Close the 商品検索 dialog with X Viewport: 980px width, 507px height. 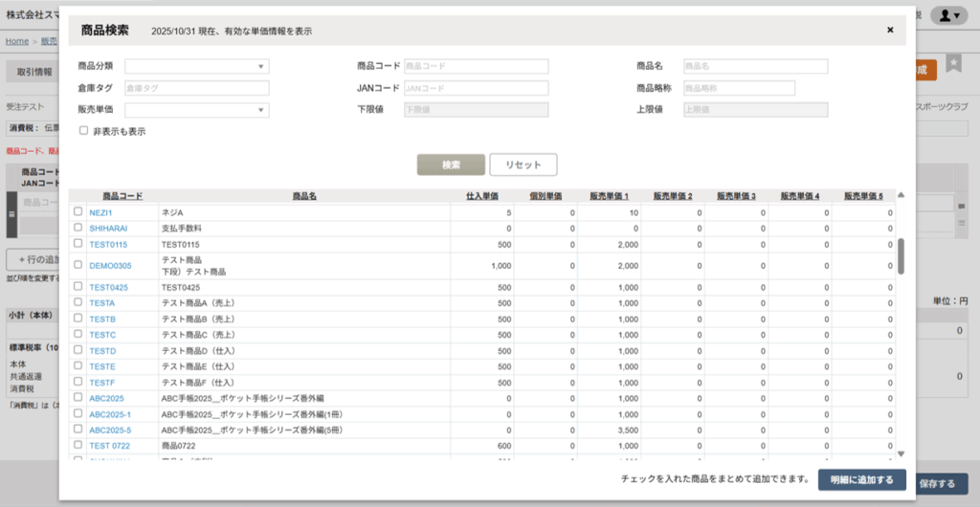click(x=890, y=31)
